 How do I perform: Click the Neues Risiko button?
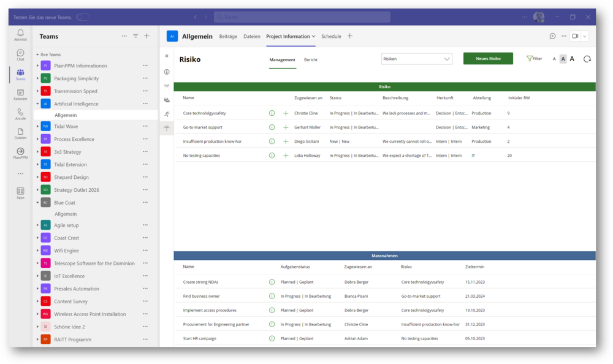pyautogui.click(x=488, y=59)
